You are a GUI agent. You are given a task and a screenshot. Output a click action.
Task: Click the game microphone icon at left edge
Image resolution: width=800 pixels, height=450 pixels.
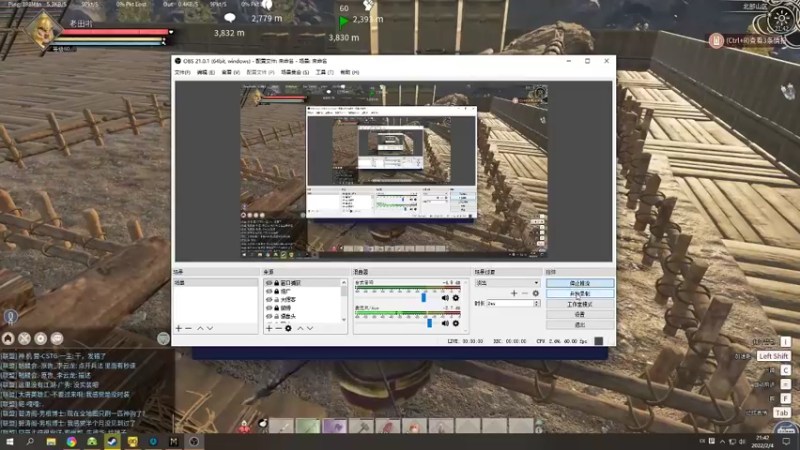coord(10,317)
